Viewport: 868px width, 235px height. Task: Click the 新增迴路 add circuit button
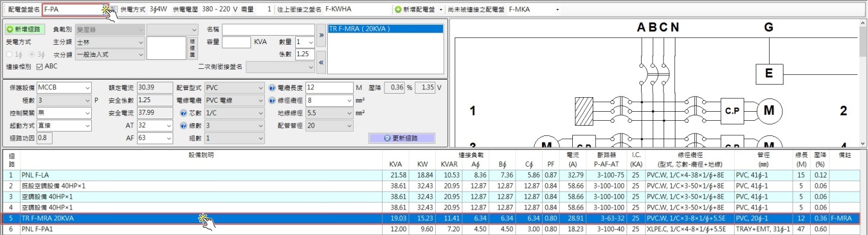point(25,30)
